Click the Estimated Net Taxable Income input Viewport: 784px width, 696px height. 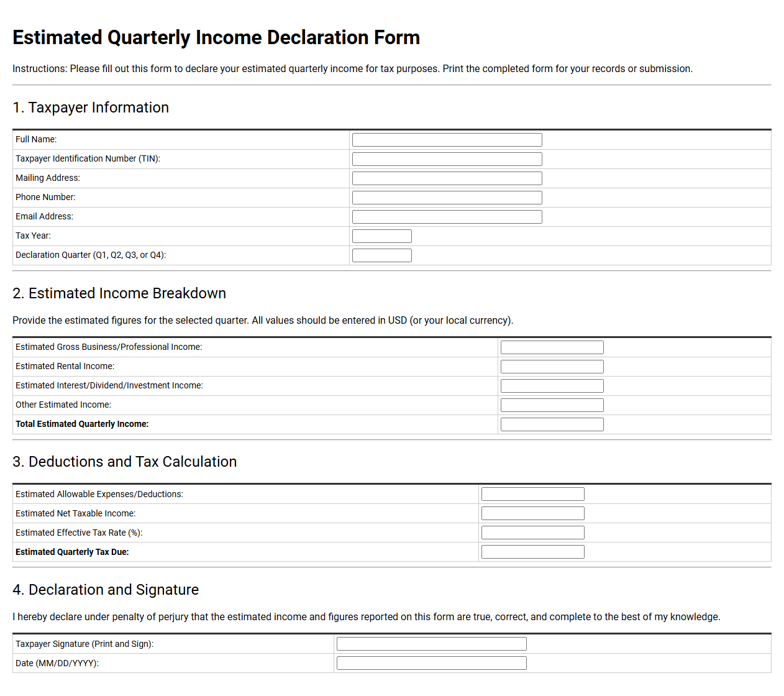pos(532,513)
